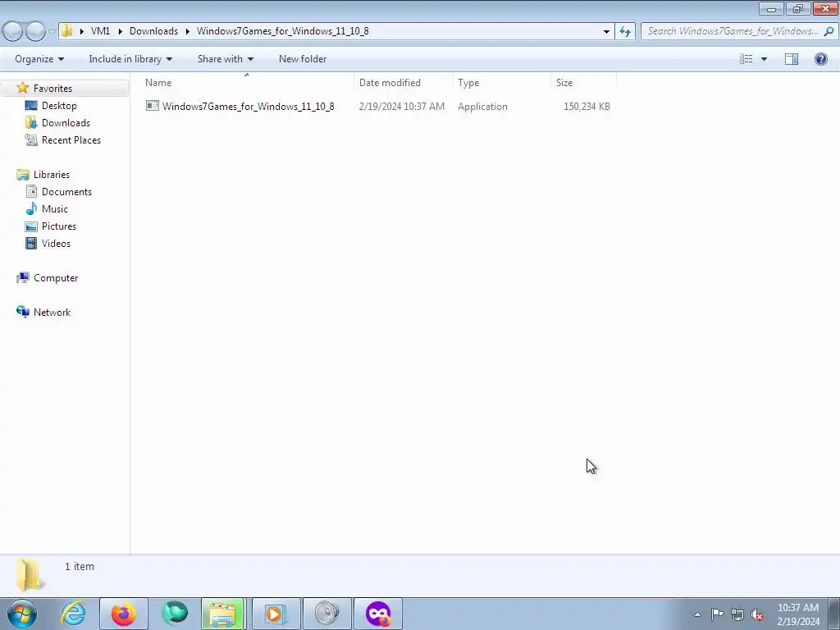Open the Documents library

pyautogui.click(x=66, y=192)
